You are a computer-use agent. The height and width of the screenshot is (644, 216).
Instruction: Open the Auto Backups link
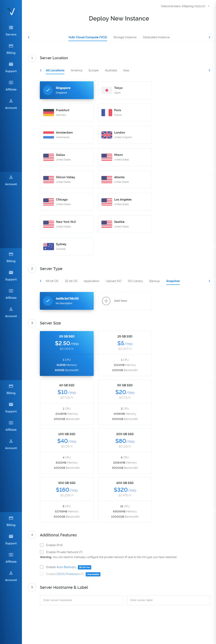[66, 567]
